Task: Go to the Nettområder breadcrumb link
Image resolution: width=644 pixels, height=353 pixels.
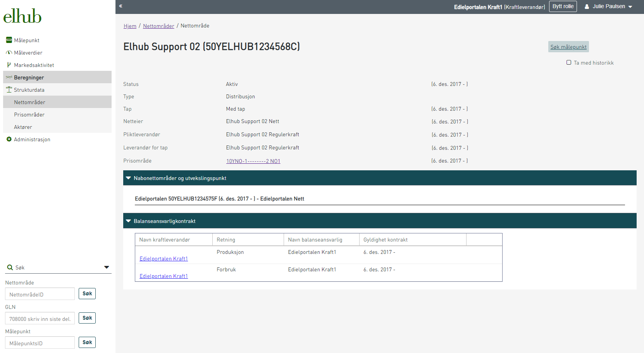Action: click(158, 26)
